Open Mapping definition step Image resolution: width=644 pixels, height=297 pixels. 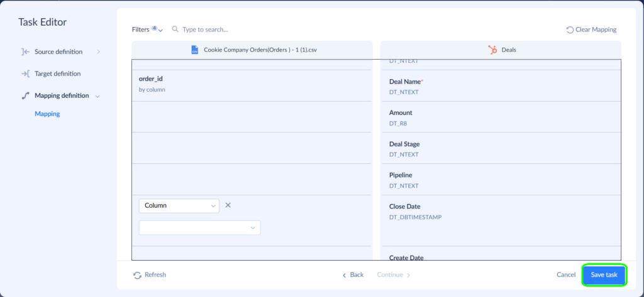tap(62, 95)
